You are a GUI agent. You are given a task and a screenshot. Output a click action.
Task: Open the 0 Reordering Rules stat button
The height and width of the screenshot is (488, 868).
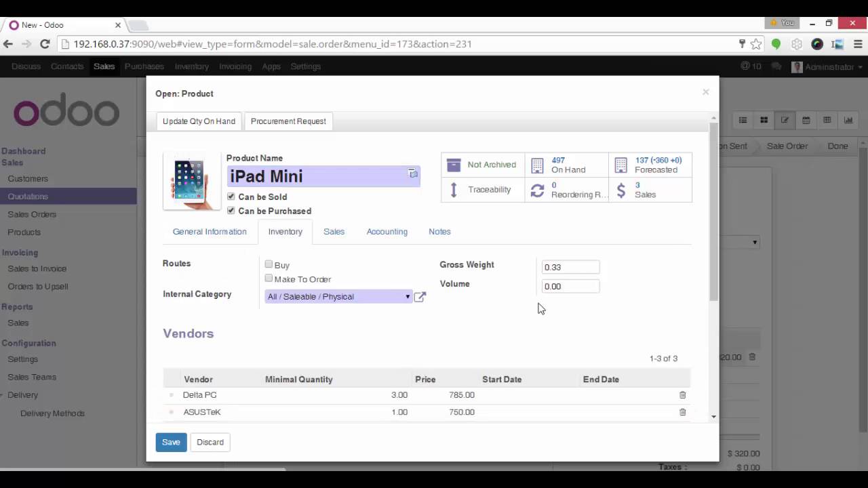tap(566, 190)
